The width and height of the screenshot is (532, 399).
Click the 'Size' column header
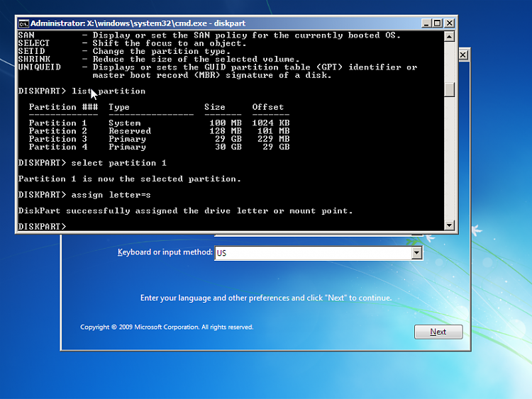215,107
